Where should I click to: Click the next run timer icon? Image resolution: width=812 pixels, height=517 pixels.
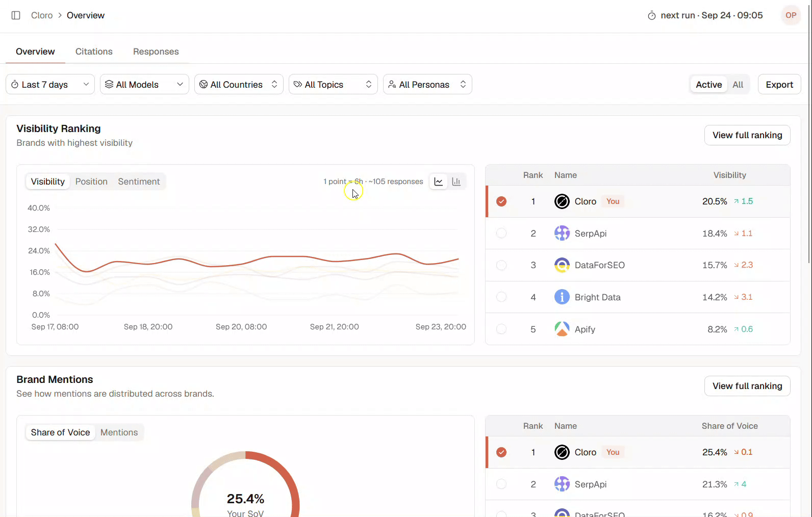click(651, 16)
